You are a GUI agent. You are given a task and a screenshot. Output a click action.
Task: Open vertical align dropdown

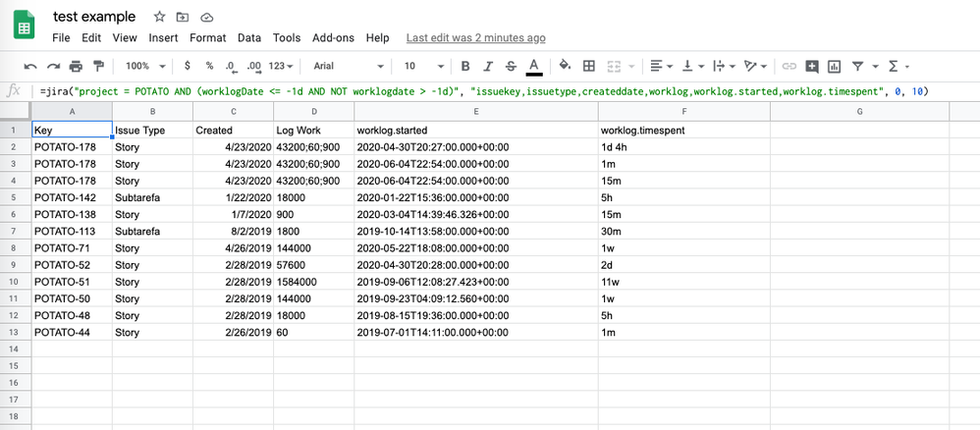pyautogui.click(x=693, y=66)
